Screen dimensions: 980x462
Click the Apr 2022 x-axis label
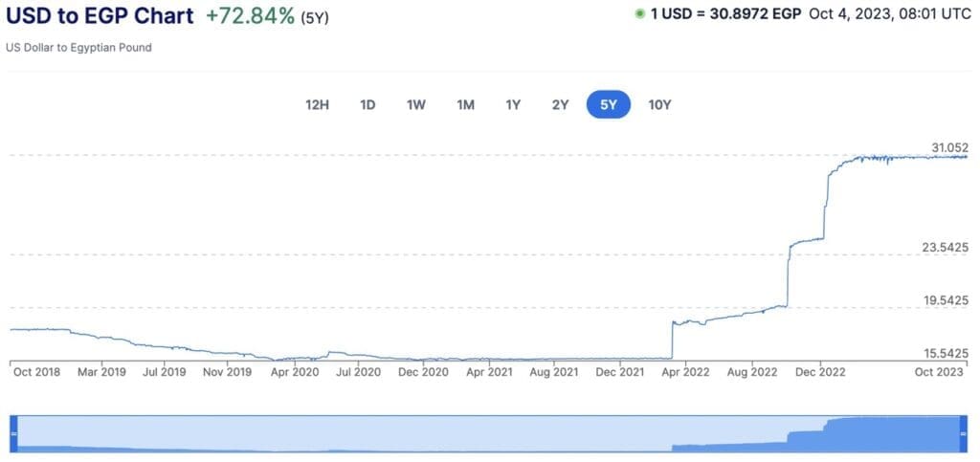(x=685, y=372)
